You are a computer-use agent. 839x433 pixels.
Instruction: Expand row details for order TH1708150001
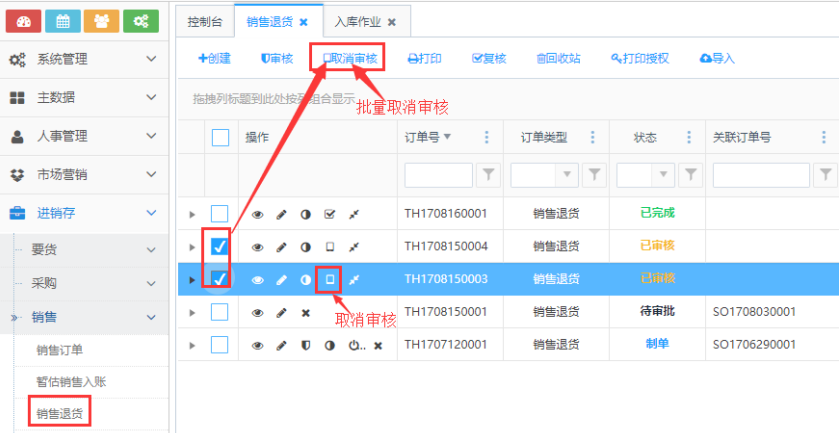[192, 312]
